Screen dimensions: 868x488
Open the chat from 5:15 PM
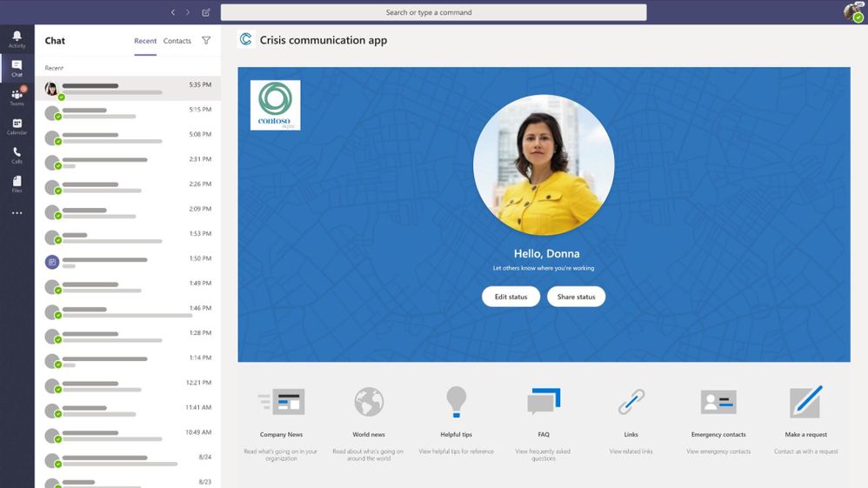[x=128, y=114]
